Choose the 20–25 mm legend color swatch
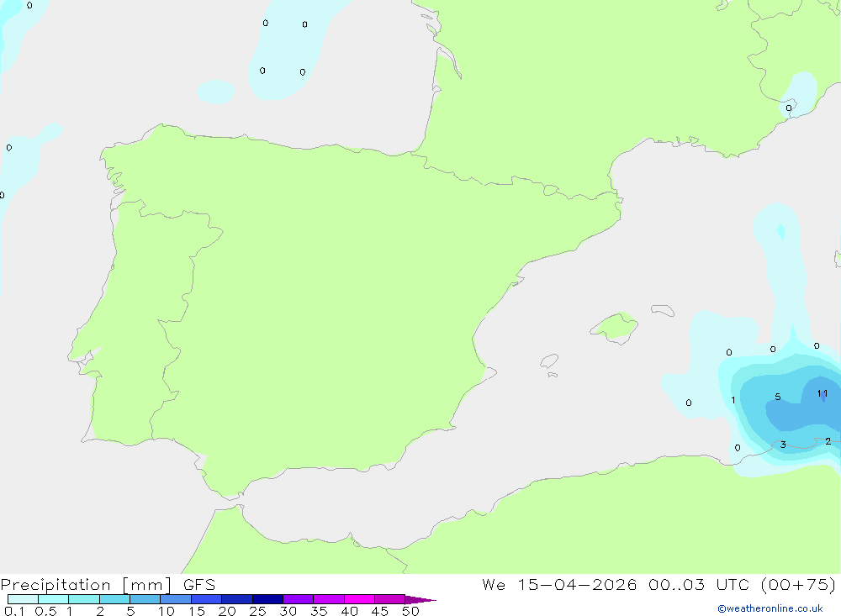 (x=237, y=599)
